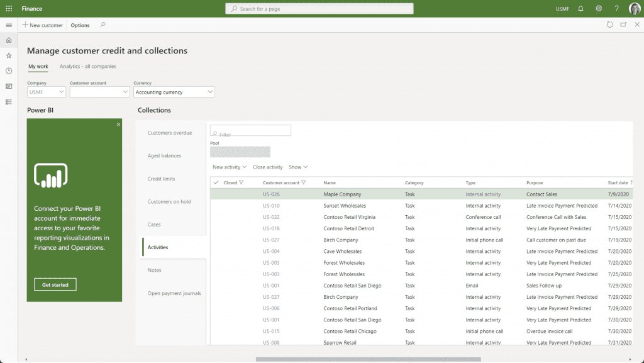Image resolution: width=644 pixels, height=363 pixels.
Task: Select Customers overdue section
Action: 170,133
